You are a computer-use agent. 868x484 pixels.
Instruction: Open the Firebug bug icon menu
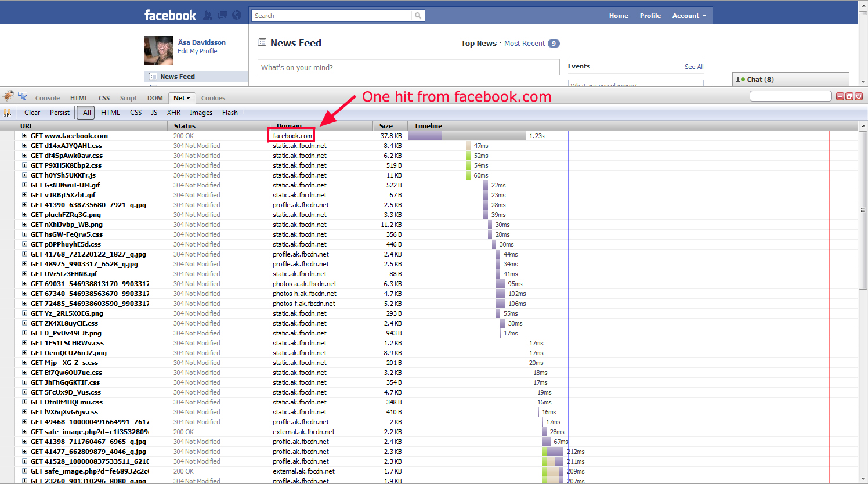(x=8, y=96)
